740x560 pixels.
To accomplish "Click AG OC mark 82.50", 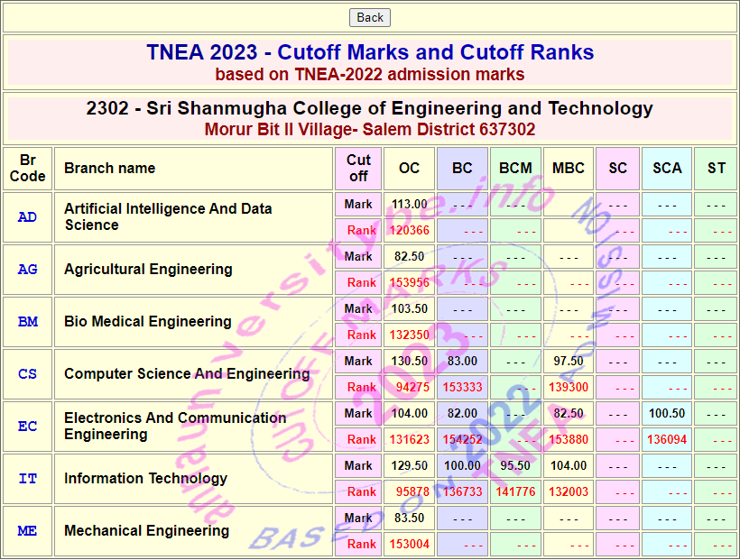I will 409,257.
